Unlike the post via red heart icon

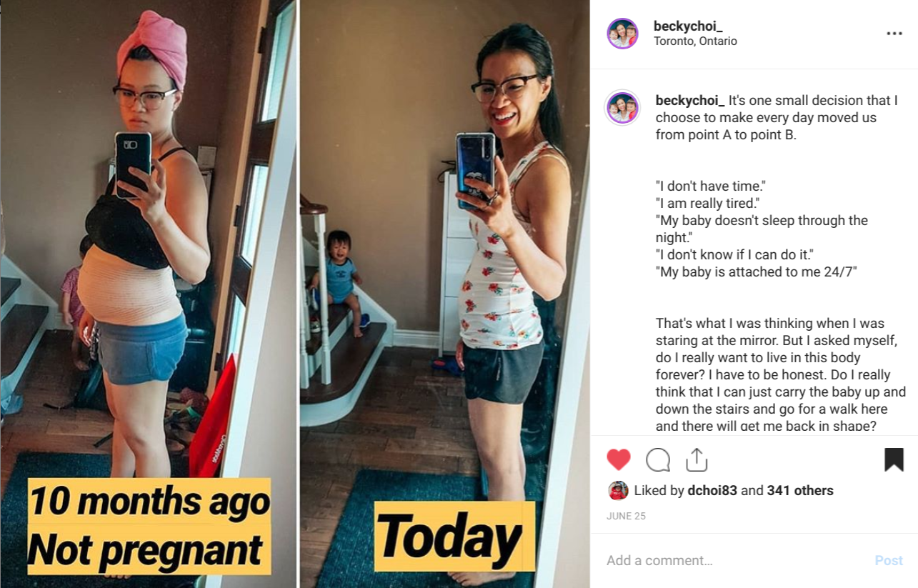(619, 459)
